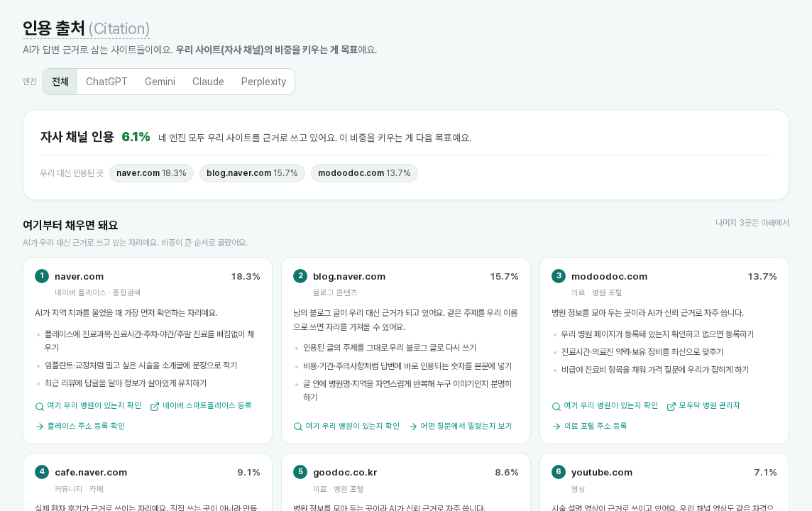The width and height of the screenshot is (812, 511).
Task: Click the blog.naver.com 15.7% chip
Action: click(x=252, y=173)
